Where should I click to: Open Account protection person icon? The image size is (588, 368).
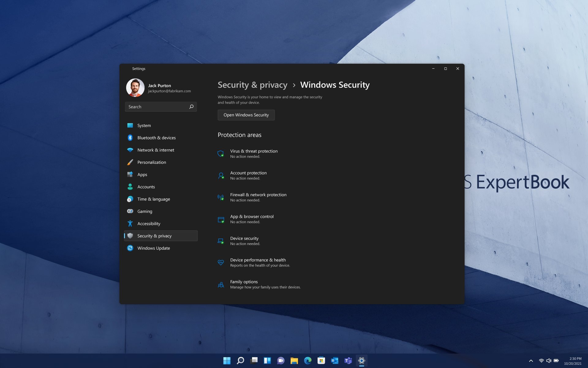(x=221, y=175)
